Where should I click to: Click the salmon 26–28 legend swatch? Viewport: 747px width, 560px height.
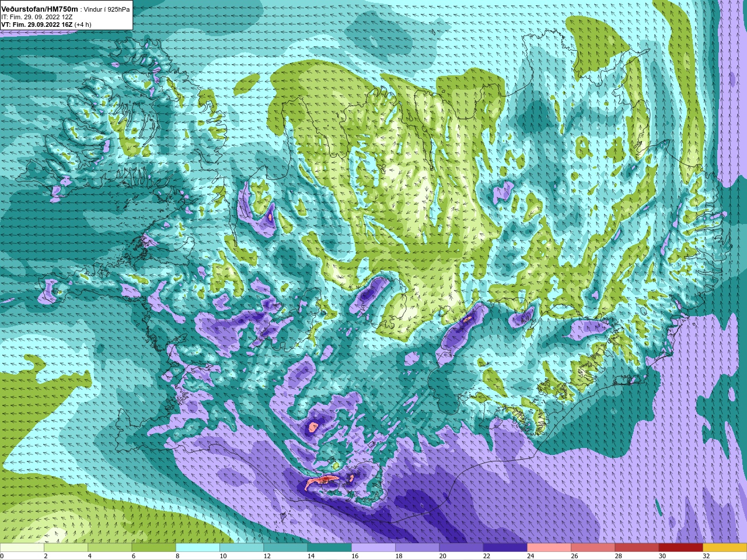[x=593, y=548]
